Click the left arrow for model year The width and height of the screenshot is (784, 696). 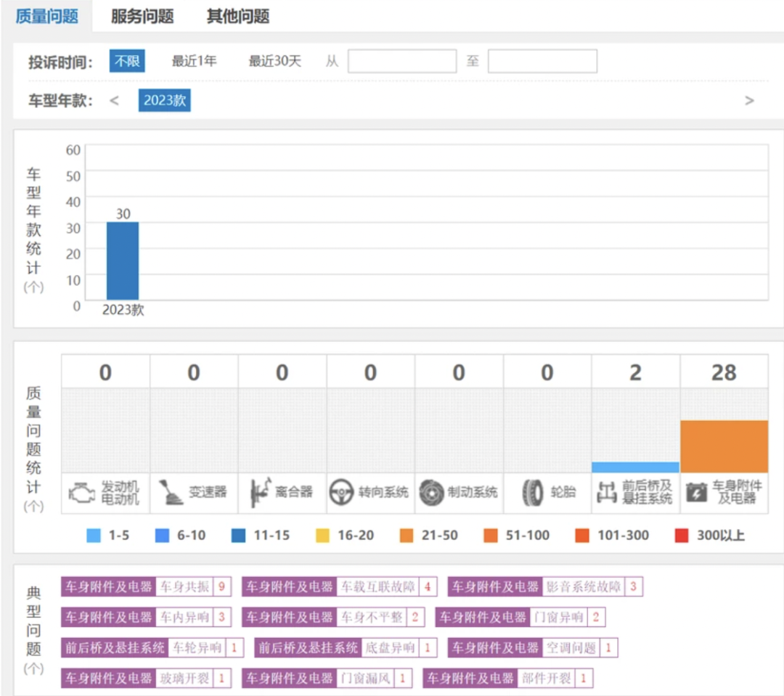tap(114, 101)
